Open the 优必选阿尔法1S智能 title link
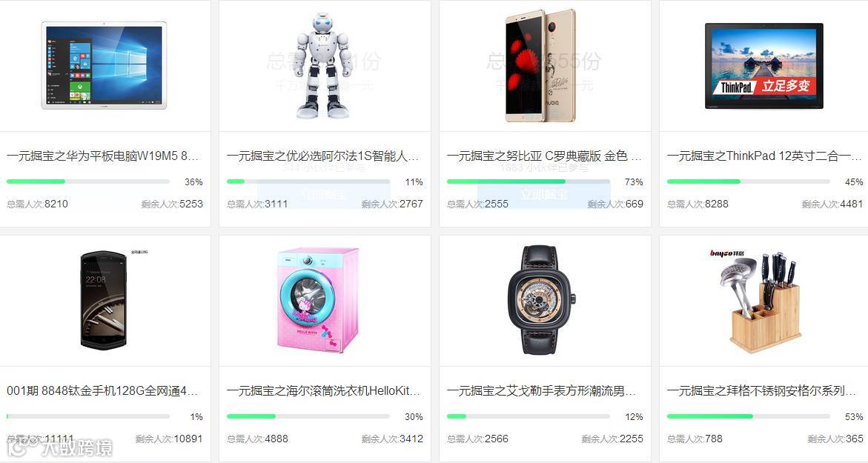 pos(322,156)
